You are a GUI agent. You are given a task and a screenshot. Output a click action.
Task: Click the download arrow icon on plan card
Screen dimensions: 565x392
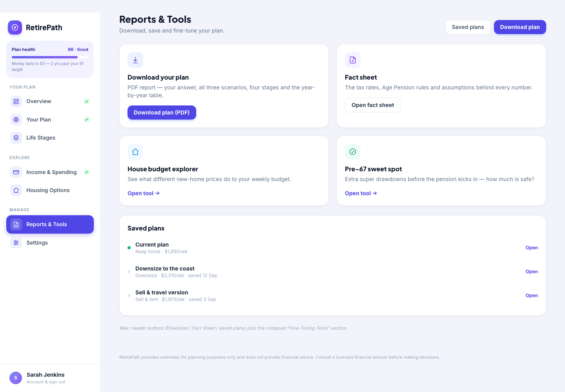click(135, 60)
